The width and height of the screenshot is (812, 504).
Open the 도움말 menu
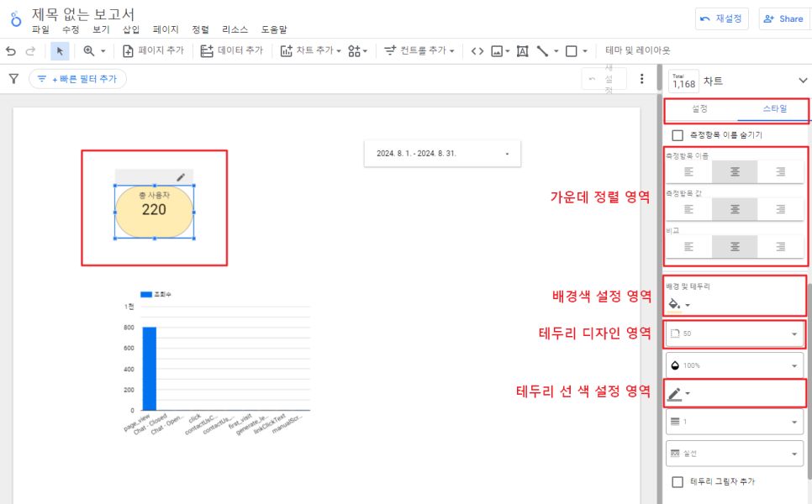274,29
